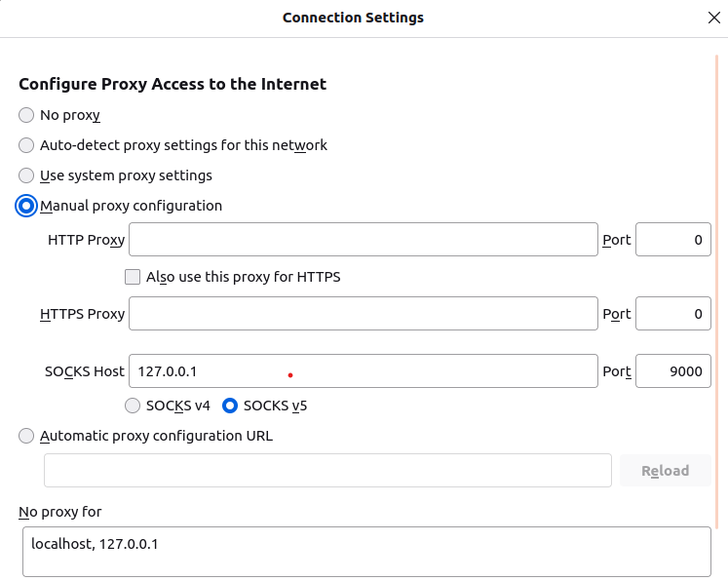Switch to SOCKS v4
This screenshot has height=581, width=728.
coord(133,406)
